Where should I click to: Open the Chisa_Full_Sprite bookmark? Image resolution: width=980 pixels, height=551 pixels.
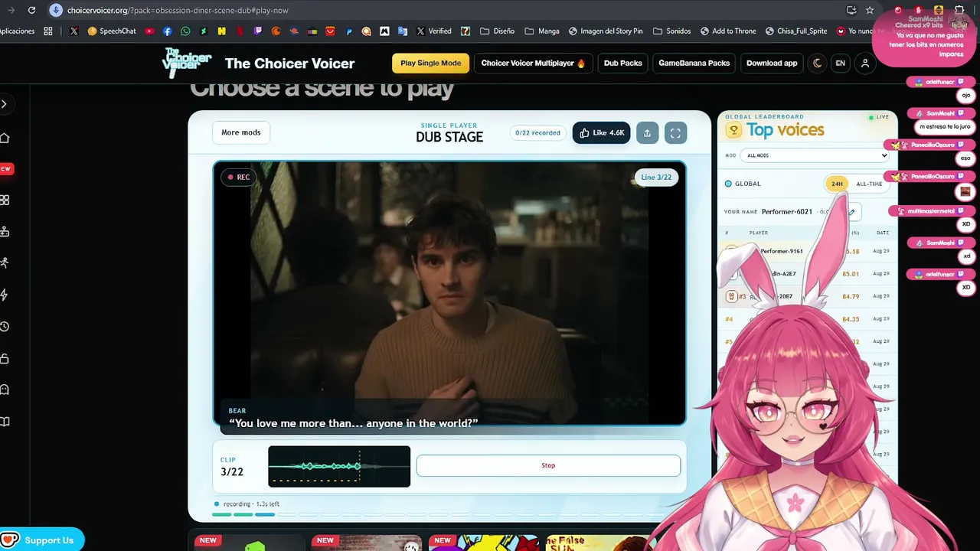coord(796,31)
